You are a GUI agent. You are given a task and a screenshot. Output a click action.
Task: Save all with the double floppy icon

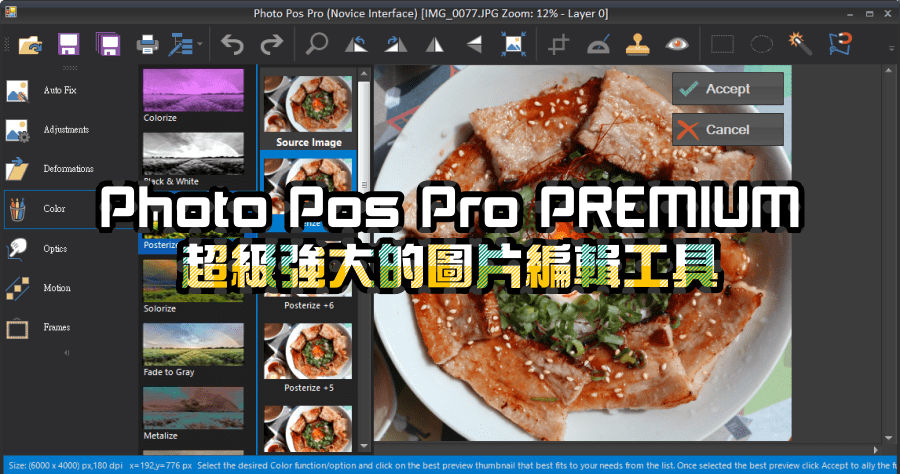click(x=108, y=44)
